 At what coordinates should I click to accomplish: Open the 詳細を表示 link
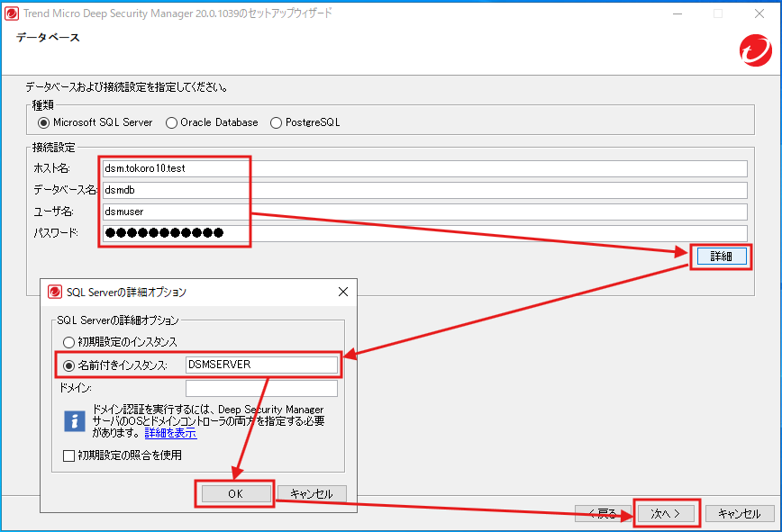click(x=170, y=433)
